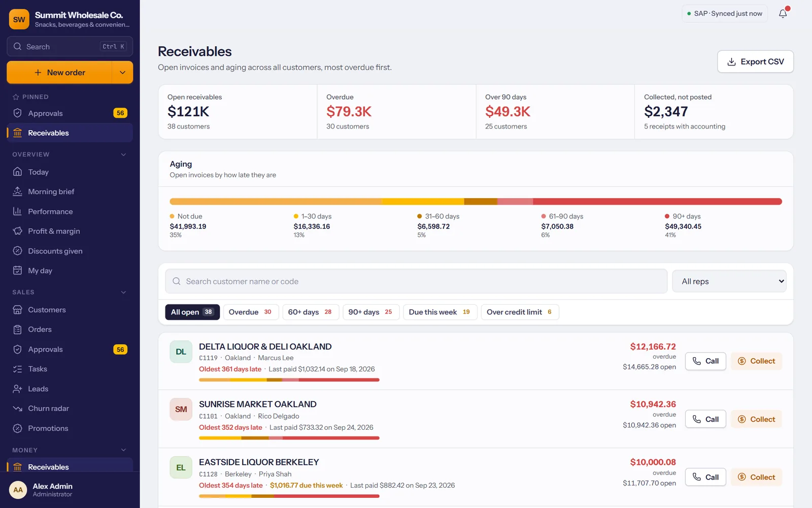Click the search magnifier icon in sidebar
The width and height of the screenshot is (812, 508).
[18, 46]
